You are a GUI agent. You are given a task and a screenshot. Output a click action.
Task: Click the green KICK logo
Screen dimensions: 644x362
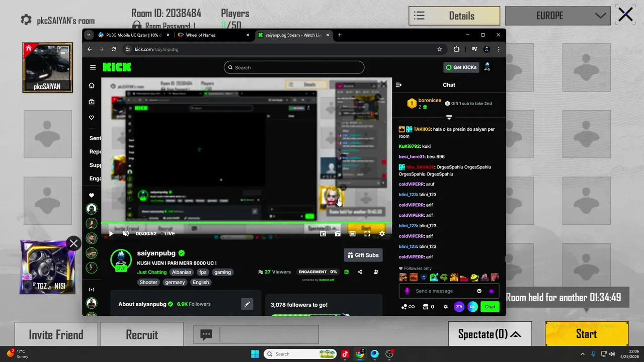117,67
